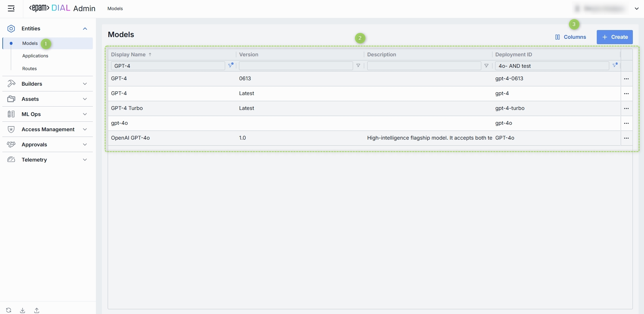Open the actions menu for OpenAI GPT-4o row
644x314 pixels.
coord(626,138)
